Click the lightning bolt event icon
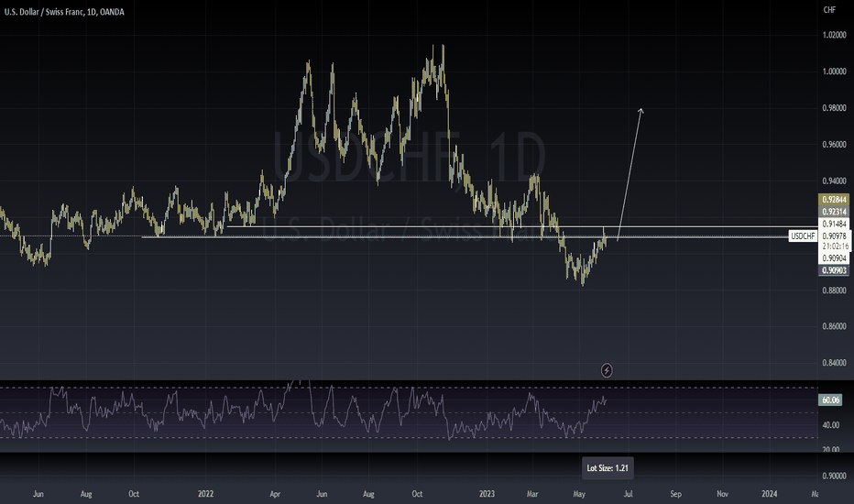Screen dimensions: 854x504 point(607,370)
